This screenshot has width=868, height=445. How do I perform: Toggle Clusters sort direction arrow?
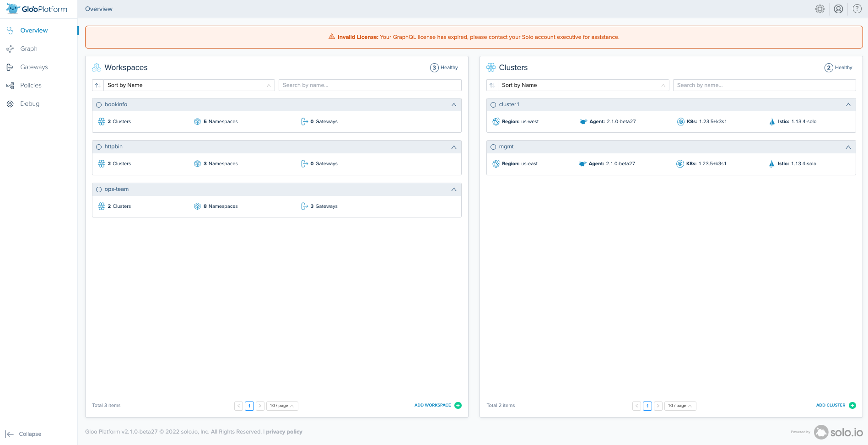pyautogui.click(x=492, y=85)
